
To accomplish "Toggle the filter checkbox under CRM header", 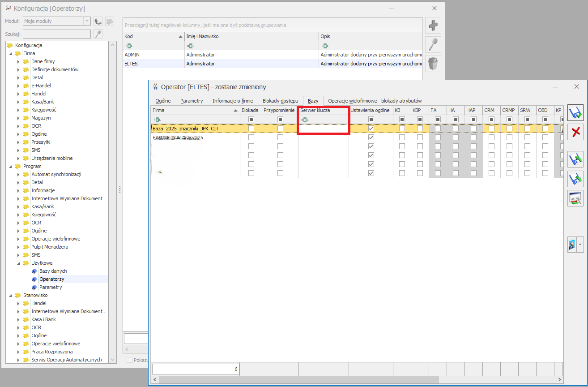I will (x=491, y=120).
